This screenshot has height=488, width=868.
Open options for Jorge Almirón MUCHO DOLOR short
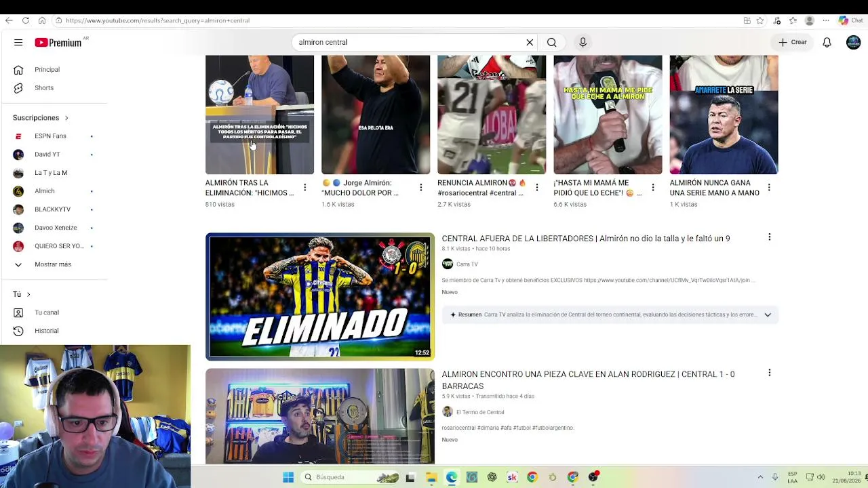[421, 187]
